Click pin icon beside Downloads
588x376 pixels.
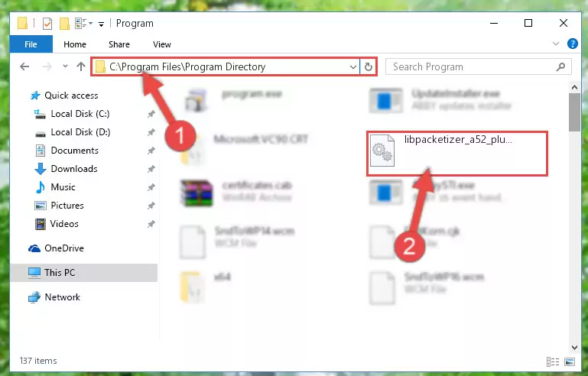(x=151, y=169)
